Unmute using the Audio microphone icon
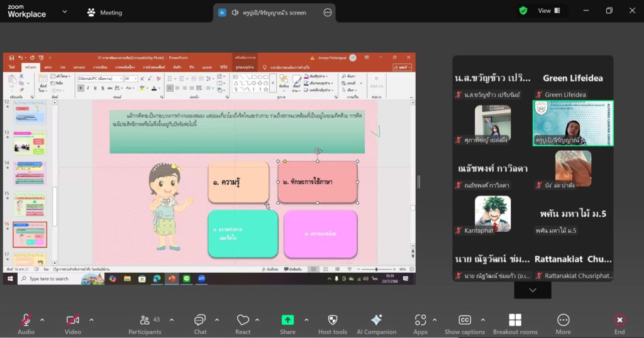Screen dimensions: 644x338 tap(26, 320)
